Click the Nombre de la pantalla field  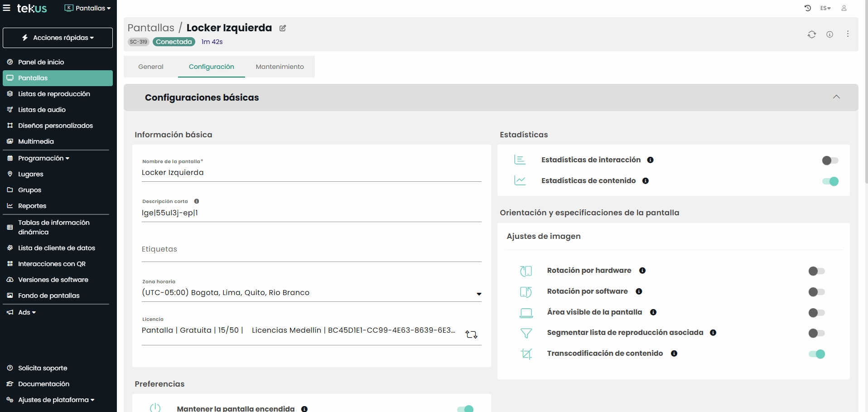(311, 172)
